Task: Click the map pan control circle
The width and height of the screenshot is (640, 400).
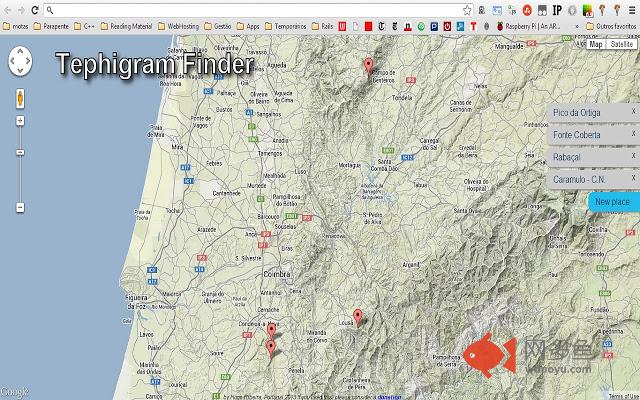Action: point(20,61)
